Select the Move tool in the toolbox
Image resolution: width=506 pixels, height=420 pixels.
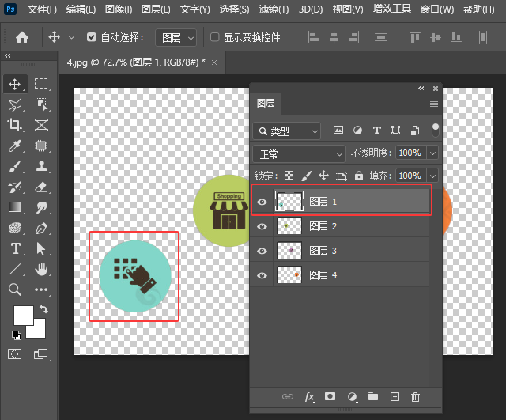(x=15, y=85)
